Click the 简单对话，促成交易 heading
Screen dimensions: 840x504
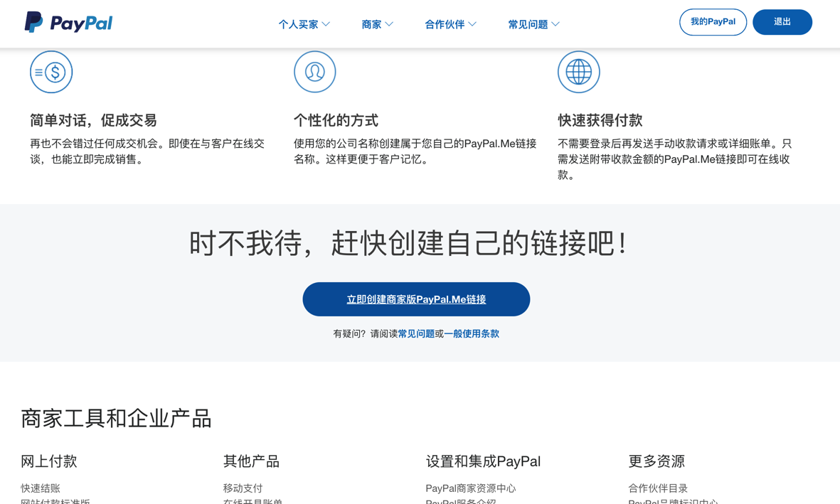pos(93,120)
